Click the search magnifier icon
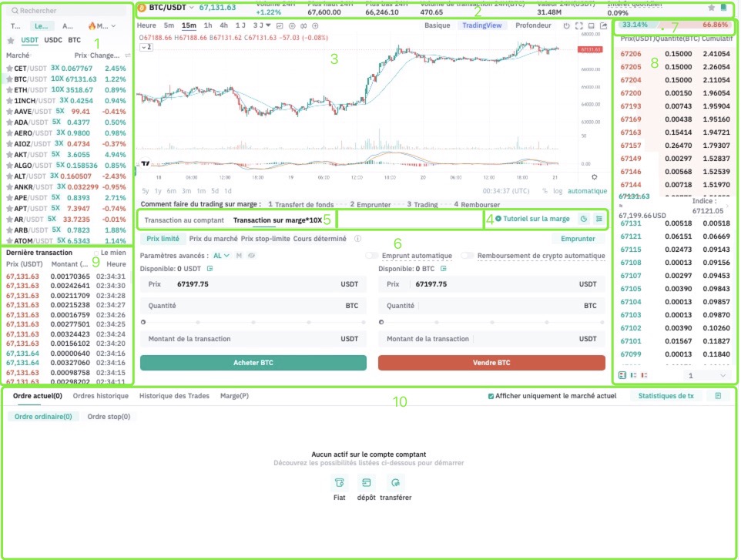 pos(15,10)
